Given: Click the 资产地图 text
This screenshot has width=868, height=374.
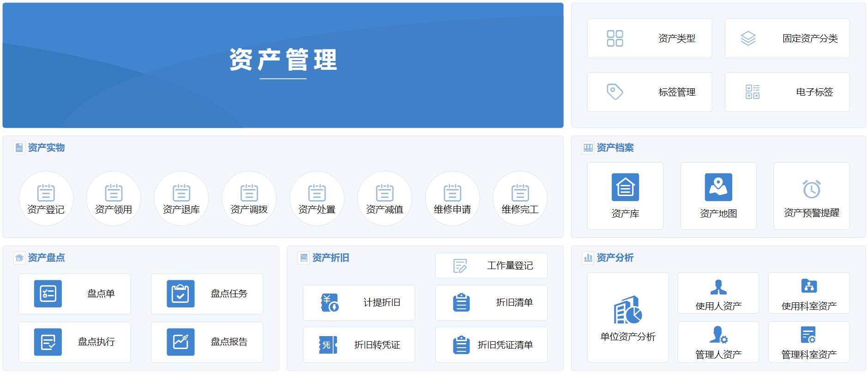Looking at the screenshot, I should click(x=718, y=214).
